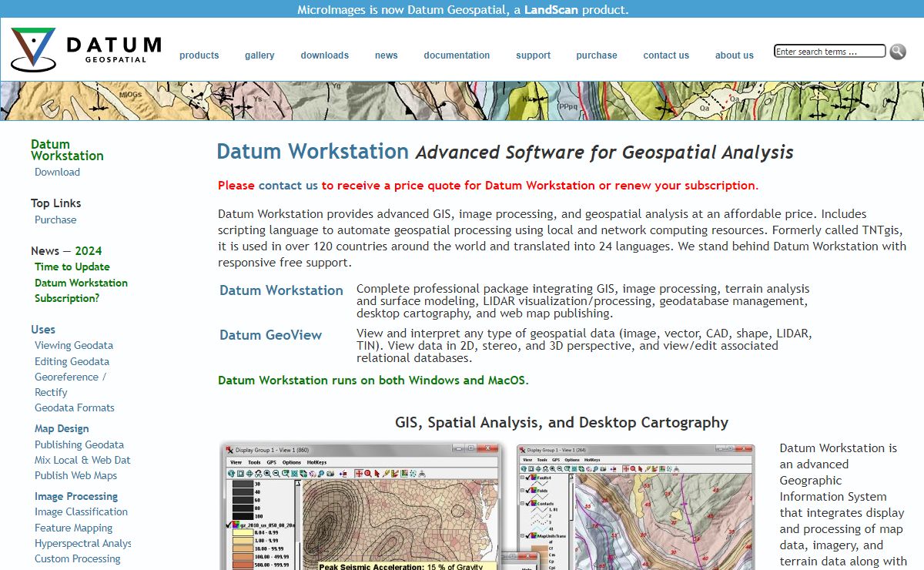Open the gallery menu
The height and width of the screenshot is (570, 924).
[x=259, y=55]
